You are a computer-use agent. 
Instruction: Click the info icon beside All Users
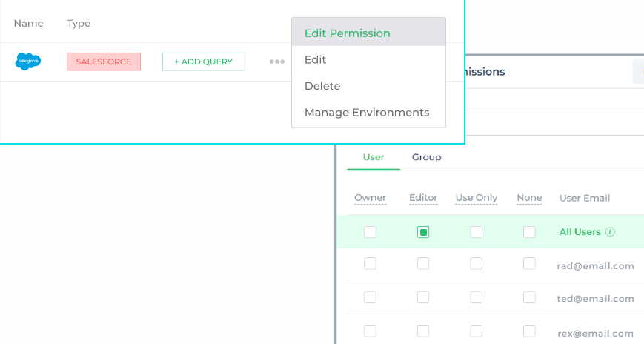(611, 232)
